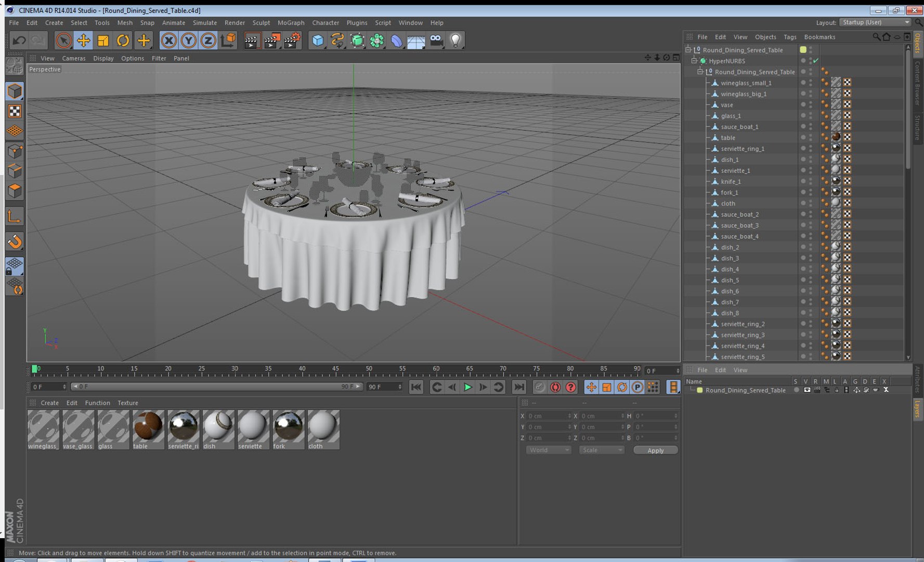924x562 pixels.
Task: Open the Scale mode dropdown
Action: point(602,450)
